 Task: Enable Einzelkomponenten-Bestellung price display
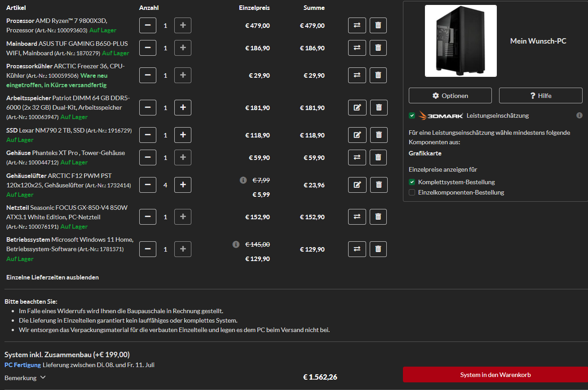click(412, 192)
